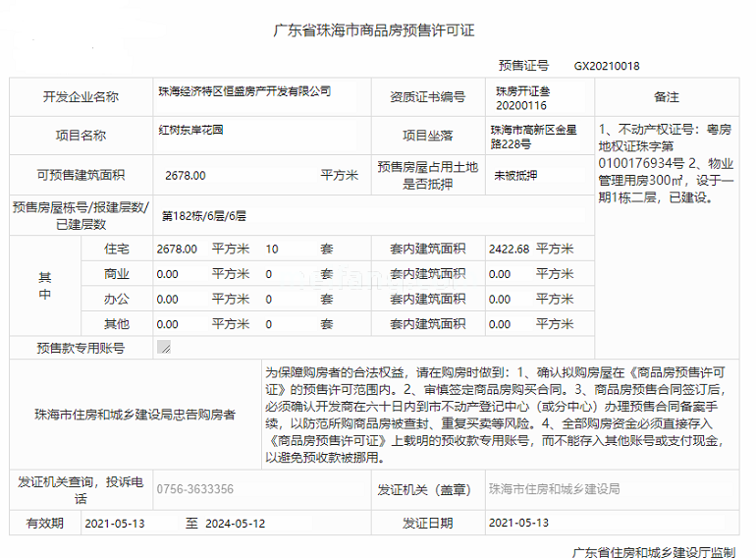Click the 商业 row label
This screenshot has width=756, height=558.
pyautogui.click(x=117, y=274)
